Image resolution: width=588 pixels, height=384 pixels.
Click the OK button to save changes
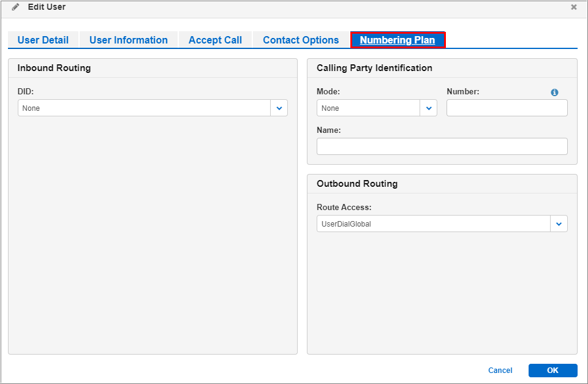[552, 371]
